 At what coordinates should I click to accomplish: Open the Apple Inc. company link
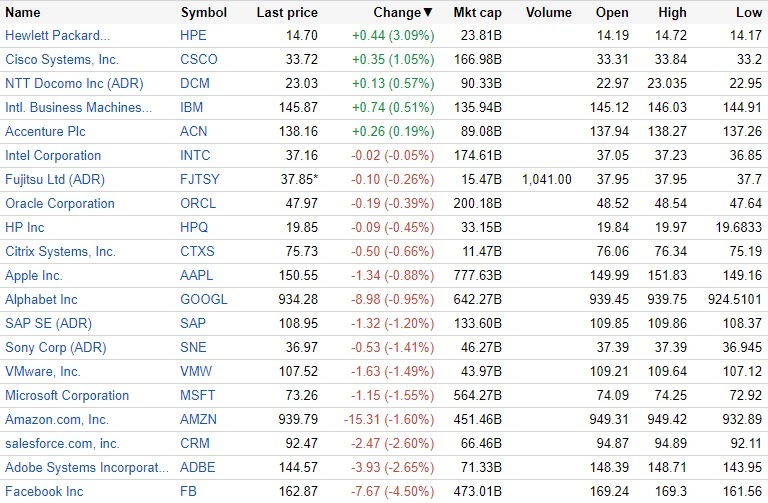pyautogui.click(x=34, y=275)
